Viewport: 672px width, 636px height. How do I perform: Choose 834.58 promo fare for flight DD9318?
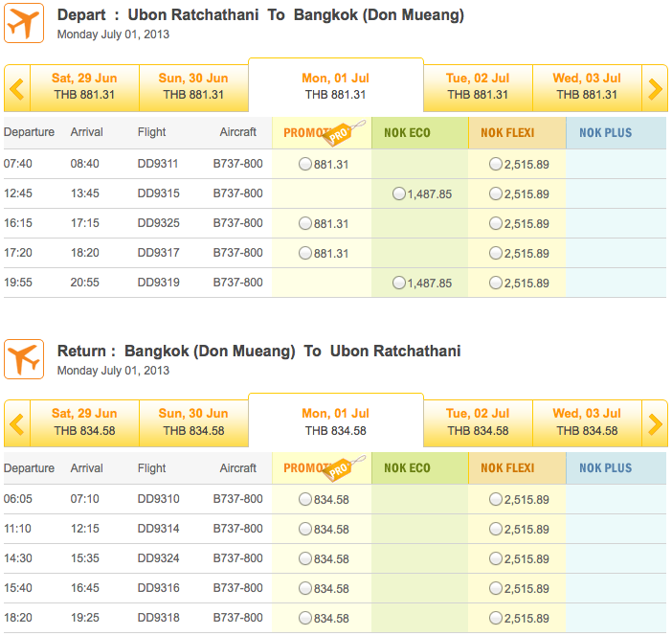tap(305, 618)
